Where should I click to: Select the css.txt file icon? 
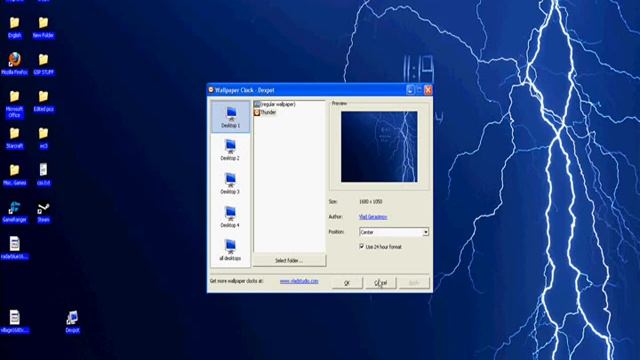pyautogui.click(x=43, y=175)
